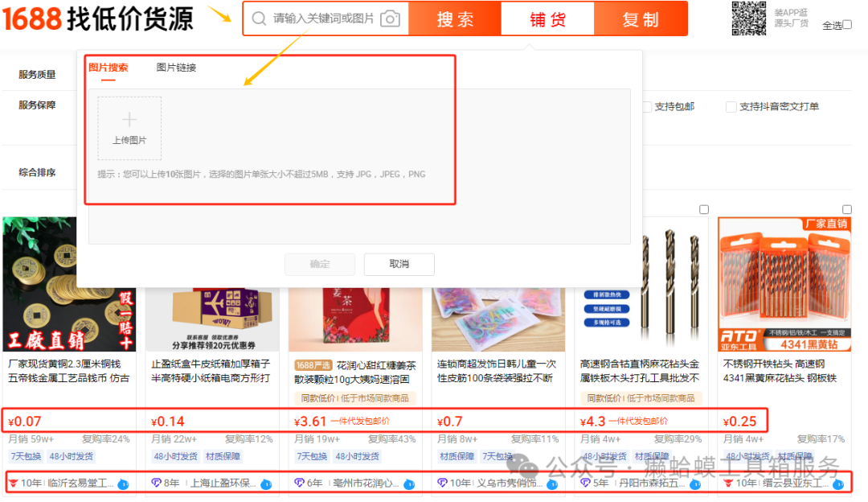Enable the 支持包邮 checkbox
The width and height of the screenshot is (868, 502).
pyautogui.click(x=646, y=106)
